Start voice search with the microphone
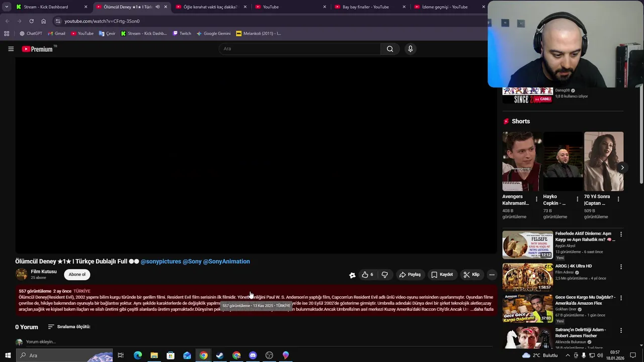The width and height of the screenshot is (644, 362). (x=410, y=49)
